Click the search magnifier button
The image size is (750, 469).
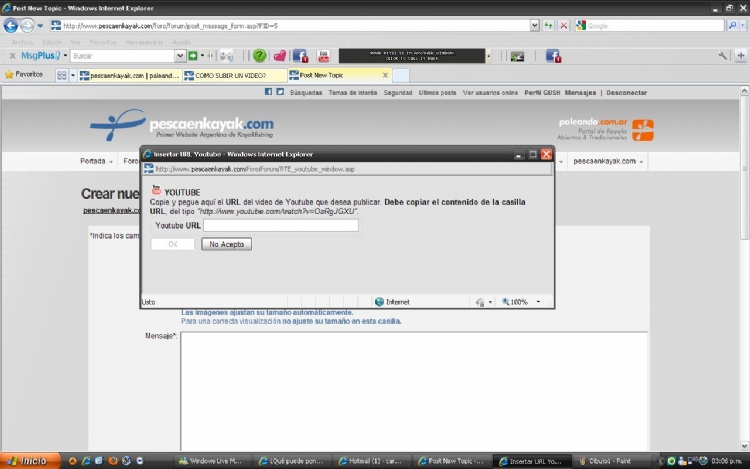click(732, 26)
